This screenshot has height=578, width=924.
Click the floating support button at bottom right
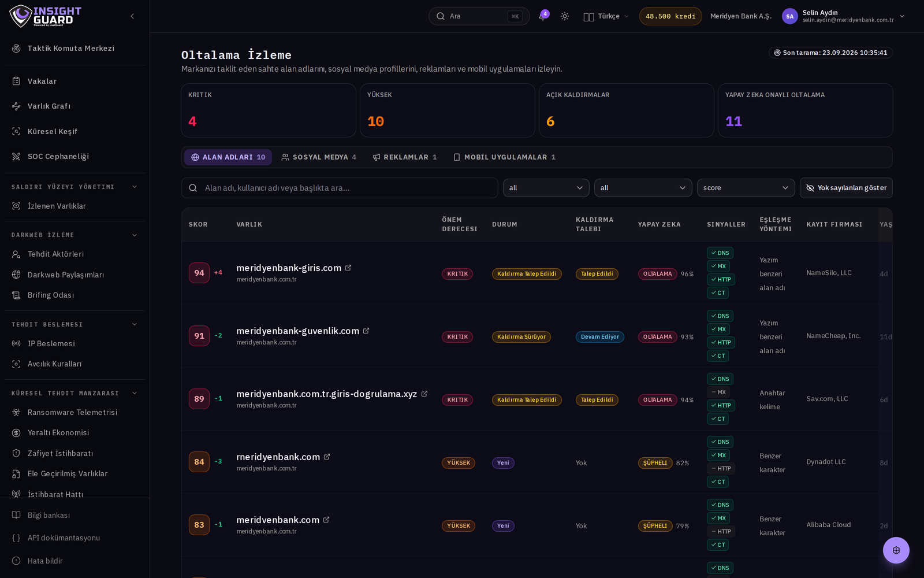click(896, 550)
